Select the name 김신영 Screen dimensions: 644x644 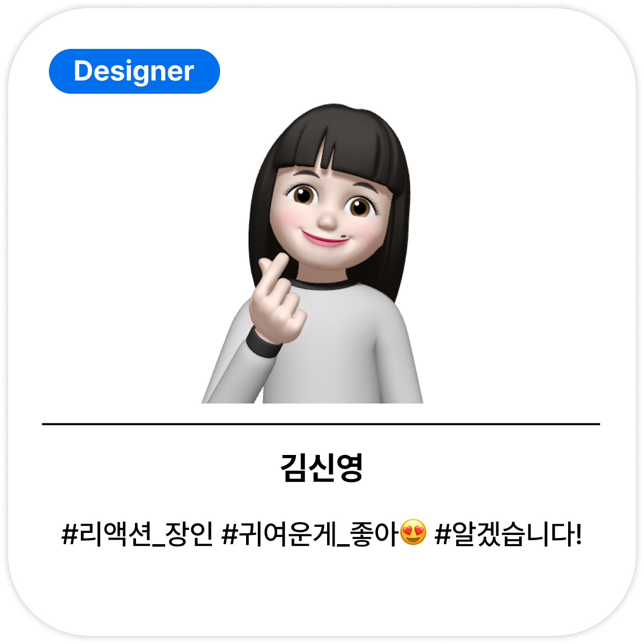tap(321, 468)
